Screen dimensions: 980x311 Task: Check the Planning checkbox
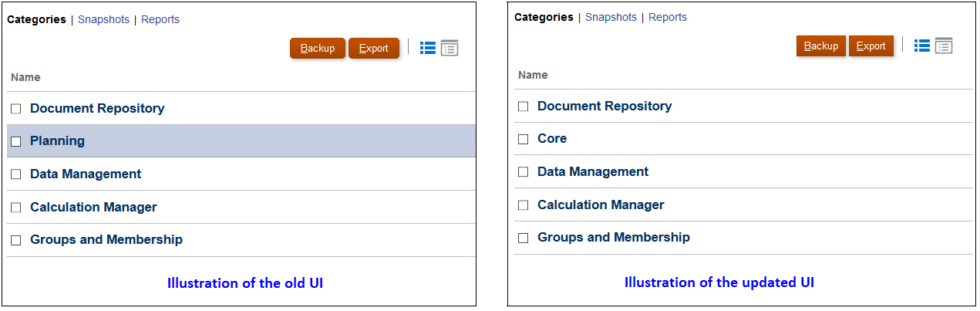[16, 141]
